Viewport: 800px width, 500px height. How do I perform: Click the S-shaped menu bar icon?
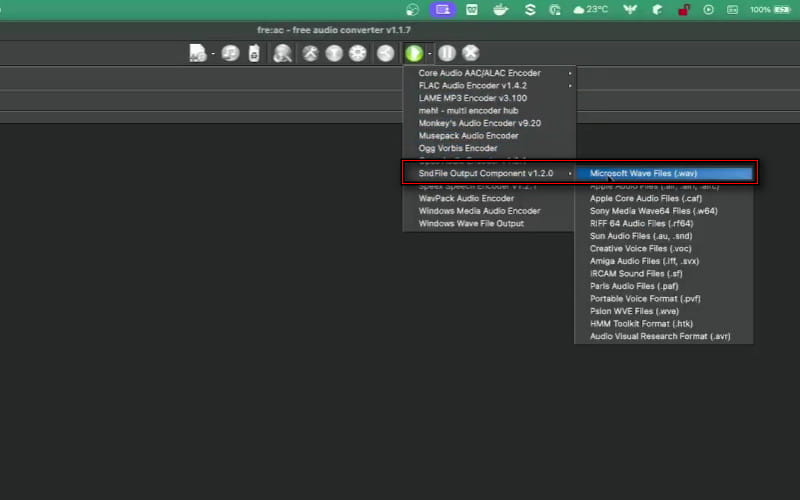(530, 10)
